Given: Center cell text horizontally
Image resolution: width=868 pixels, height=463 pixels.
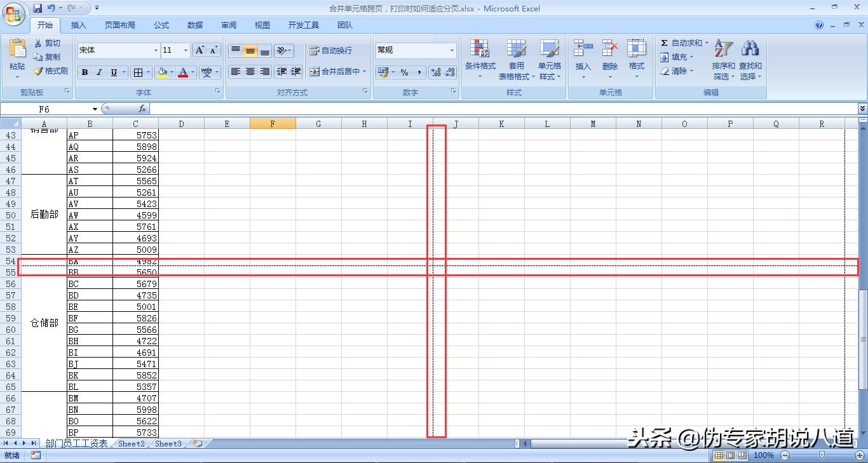Looking at the screenshot, I should click(250, 72).
